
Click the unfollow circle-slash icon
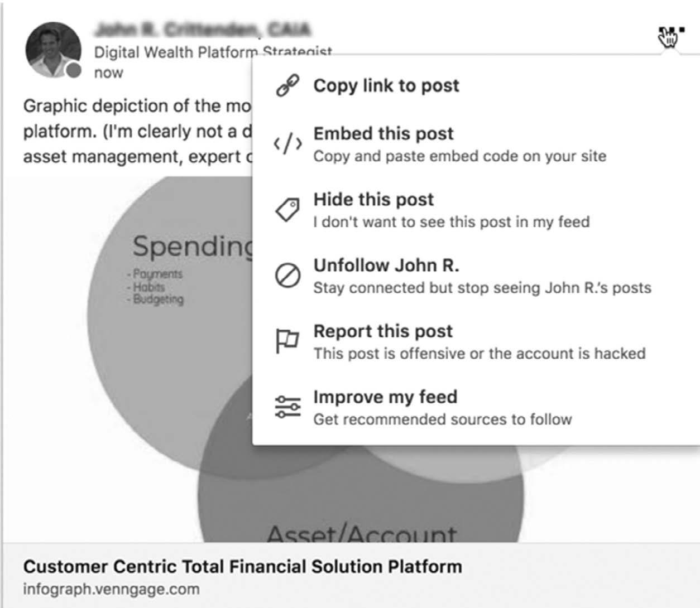[288, 276]
